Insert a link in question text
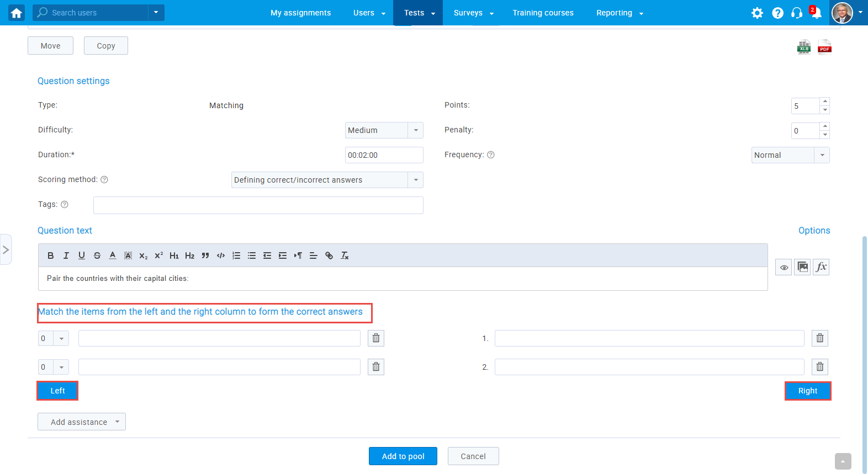 (x=329, y=255)
